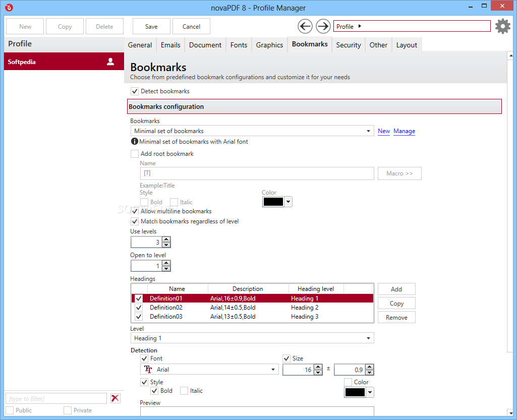Open the Arial font dropdown
The image size is (517, 420).
click(210, 369)
